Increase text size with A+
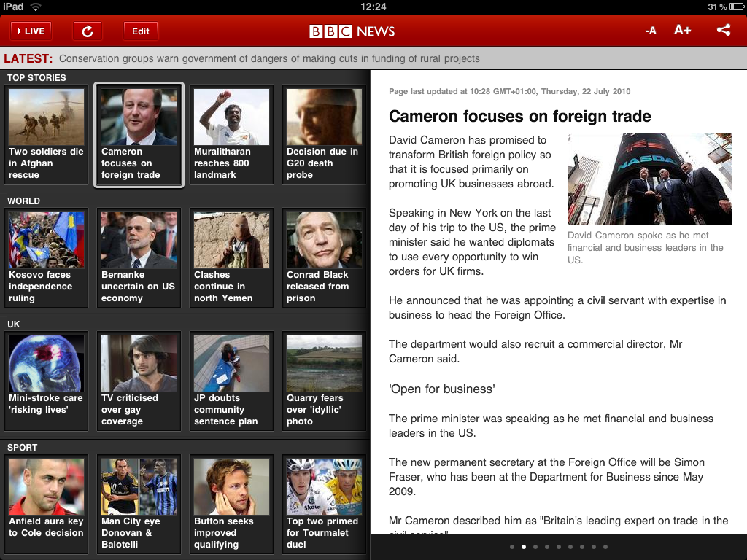Screen dimensions: 747x560 (x=682, y=31)
